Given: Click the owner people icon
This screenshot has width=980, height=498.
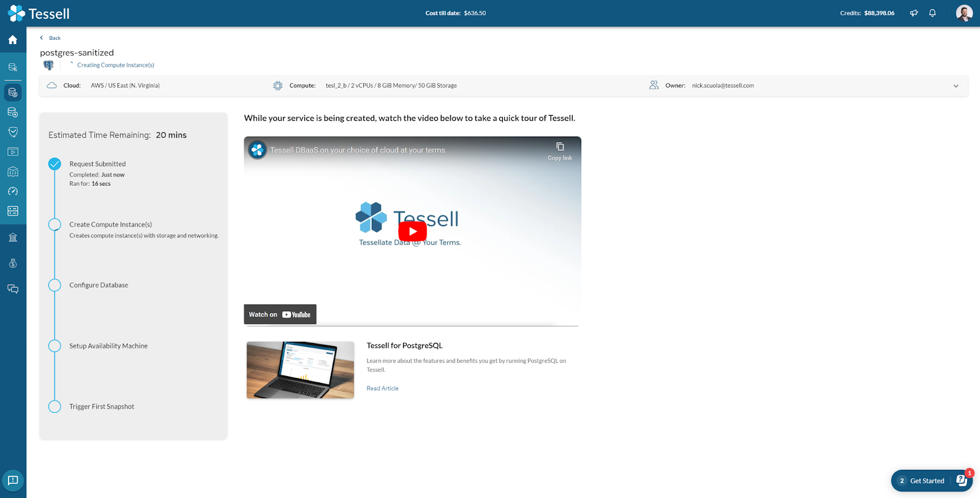Looking at the screenshot, I should tap(654, 86).
